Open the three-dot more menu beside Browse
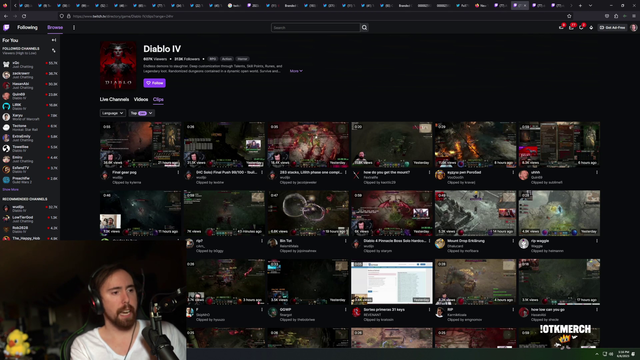 pos(74,28)
